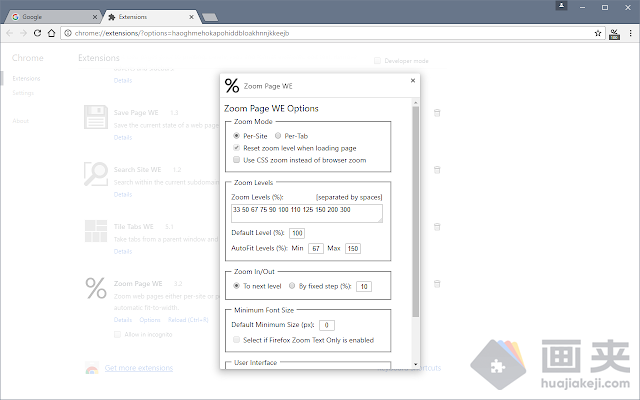The image size is (640, 400).
Task: Remove Save Page WE using trash icon
Action: click(x=436, y=115)
